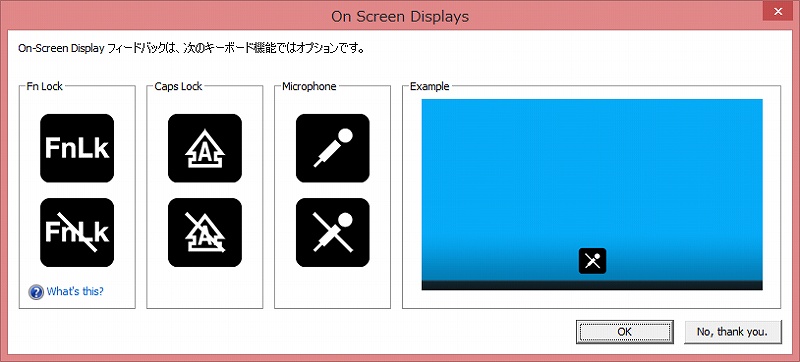Viewport: 800px width, 362px height.
Task: Pick the Microphone on icon
Action: 333,148
